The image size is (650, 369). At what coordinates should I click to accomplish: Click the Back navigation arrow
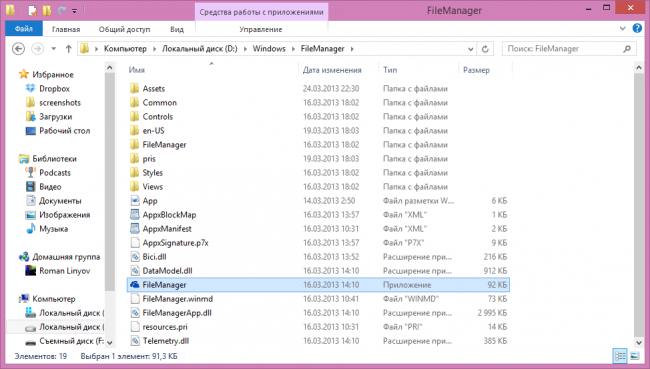[18, 49]
